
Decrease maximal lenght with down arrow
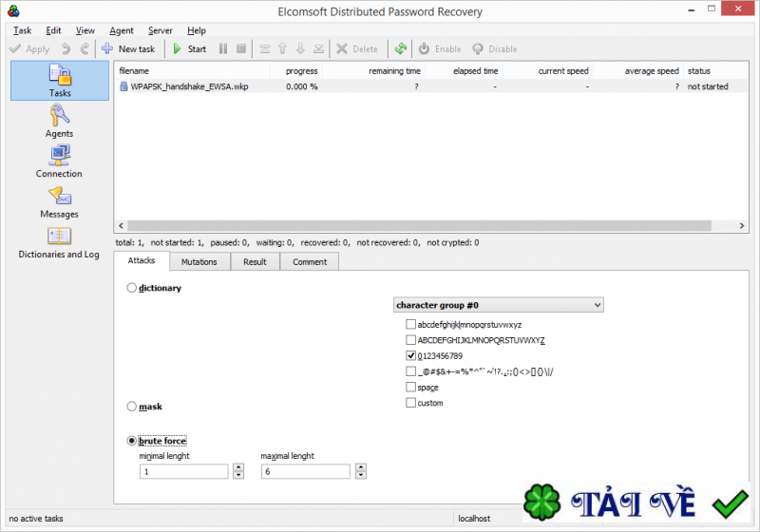point(361,475)
